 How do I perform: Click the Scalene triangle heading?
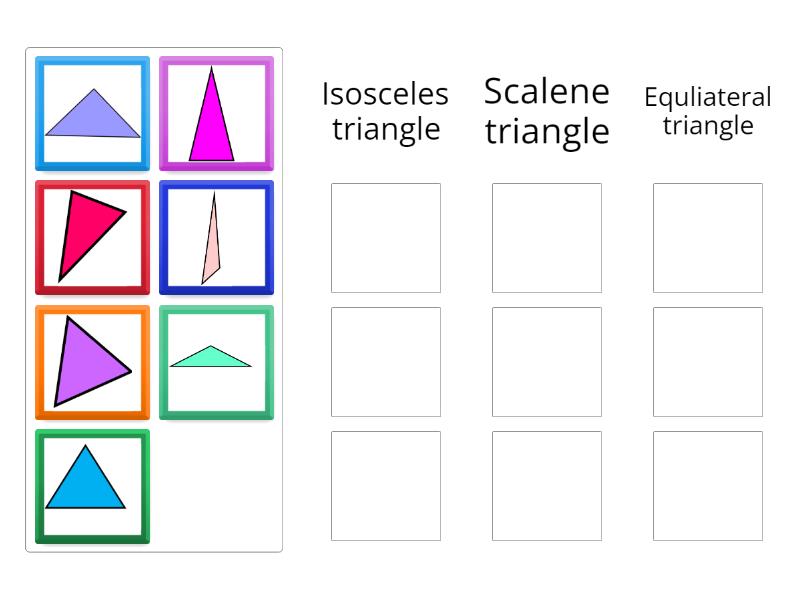click(x=547, y=110)
